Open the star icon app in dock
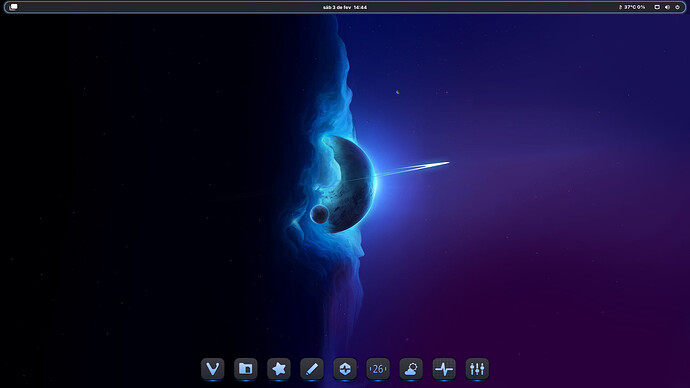 [279, 369]
